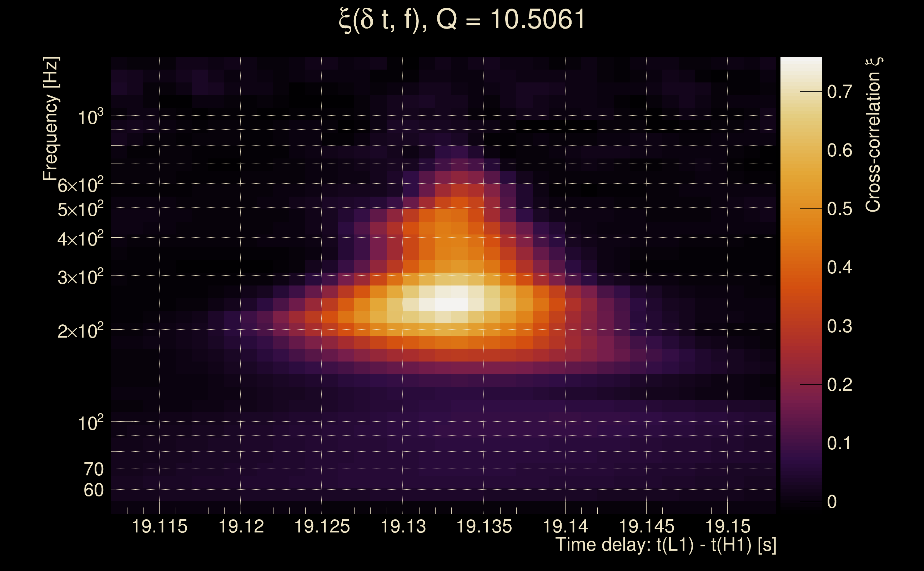924x571 pixels.
Task: Click the Time delay x-axis label
Action: [666, 545]
